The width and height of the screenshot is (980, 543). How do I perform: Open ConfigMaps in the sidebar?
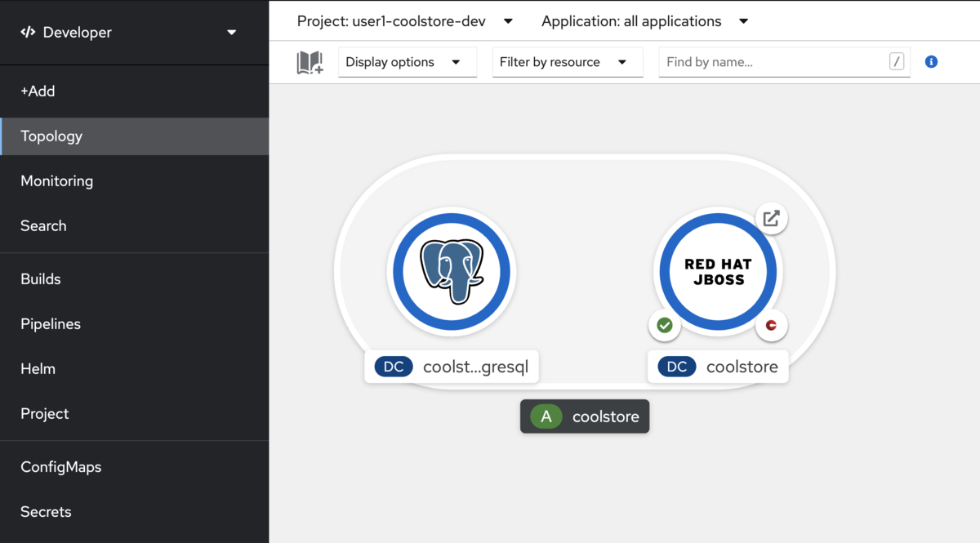click(134, 467)
